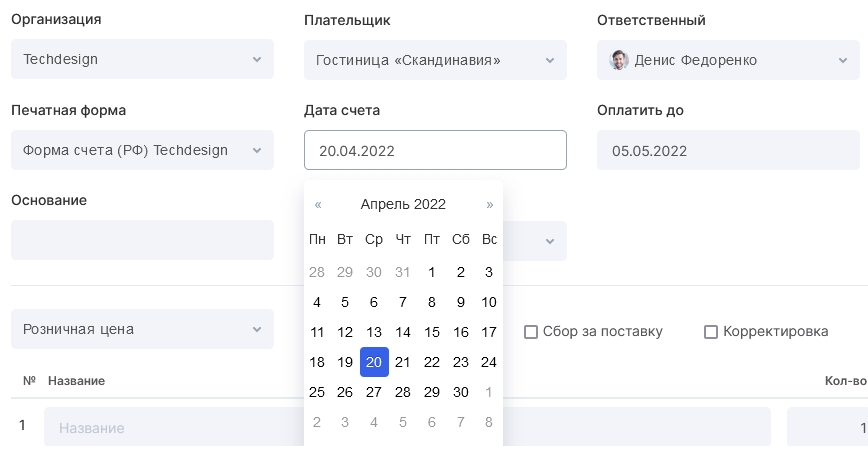
Task: Enable Сбор за поставку checkbox
Action: pos(531,332)
